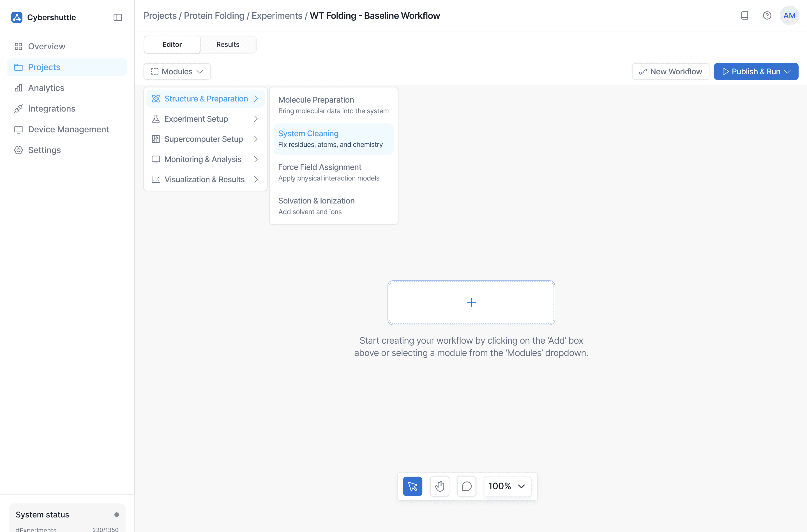Collapse the sidebar panel icon
This screenshot has height=532, width=807.
click(x=117, y=17)
